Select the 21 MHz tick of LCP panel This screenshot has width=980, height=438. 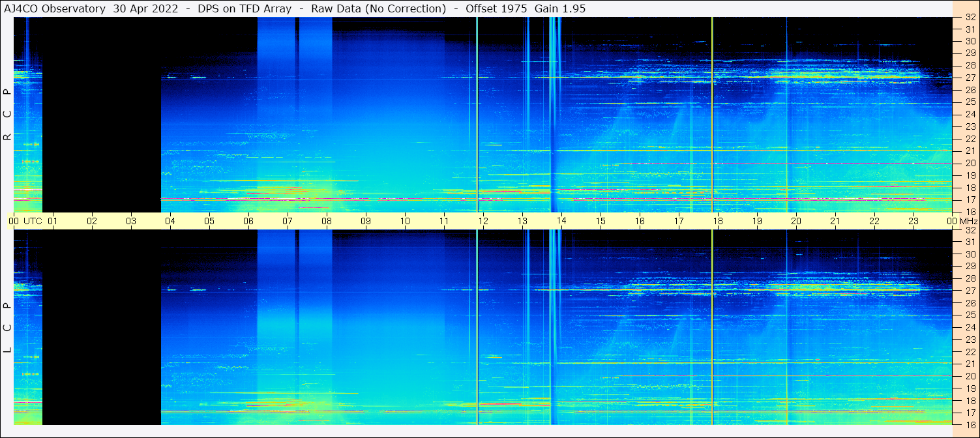point(970,364)
